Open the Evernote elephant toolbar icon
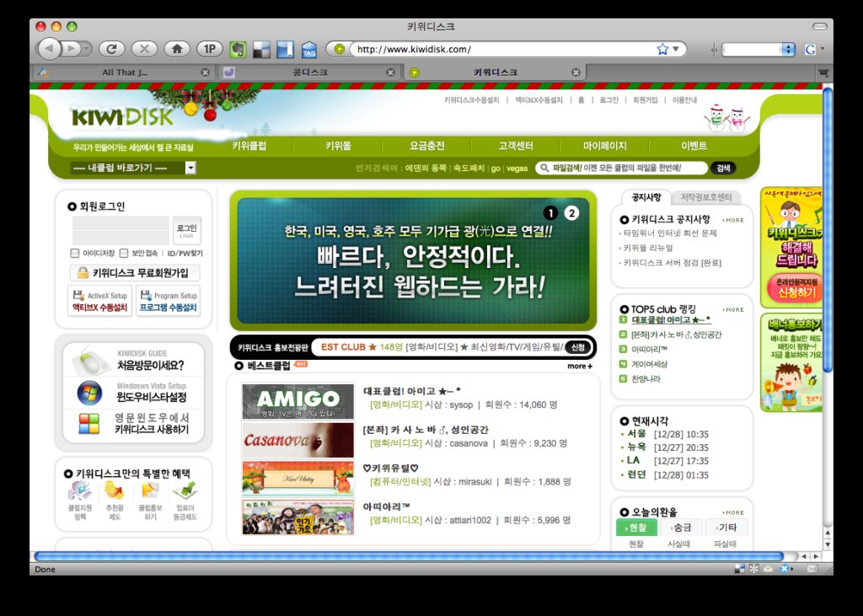 pyautogui.click(x=237, y=50)
